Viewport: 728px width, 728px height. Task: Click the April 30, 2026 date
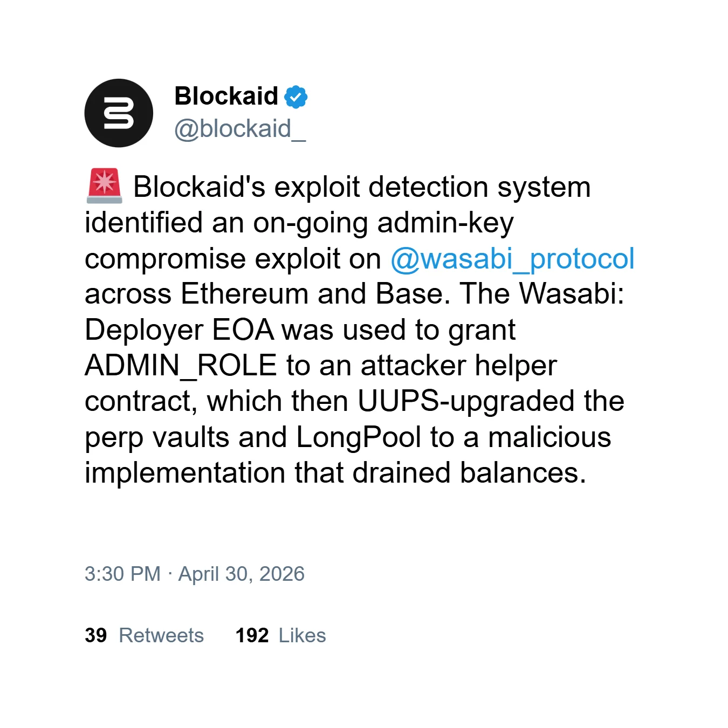coord(242,574)
